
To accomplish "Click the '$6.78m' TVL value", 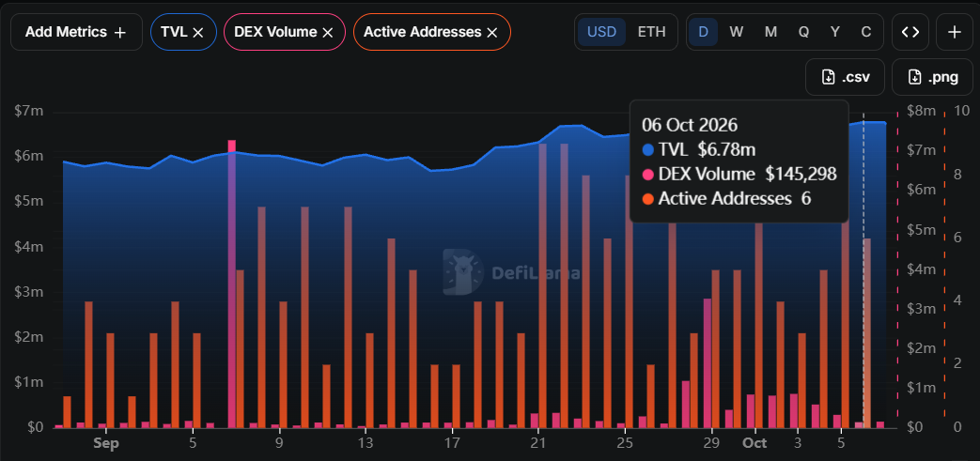I will [x=727, y=150].
